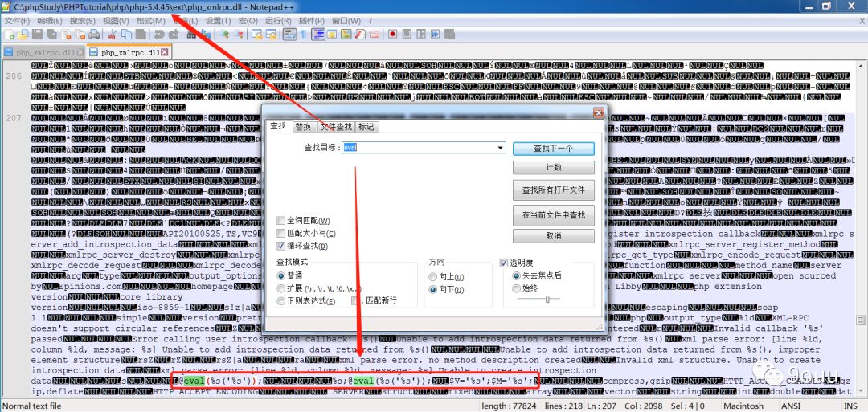868x412 pixels.
Task: Paste clipboard using toolbar icon
Action: (x=141, y=35)
